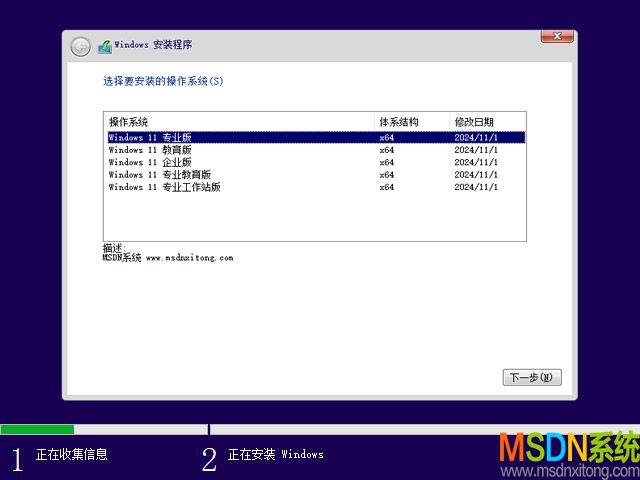
Task: Click the 修改日期 column header
Action: click(487, 122)
